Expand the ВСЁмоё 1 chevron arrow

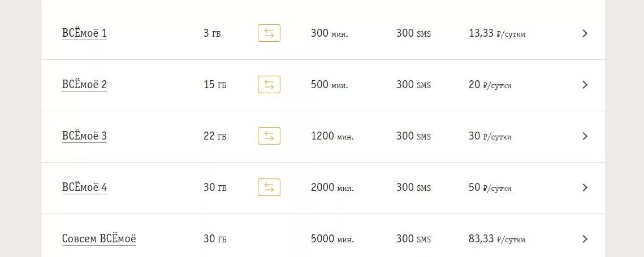585,33
